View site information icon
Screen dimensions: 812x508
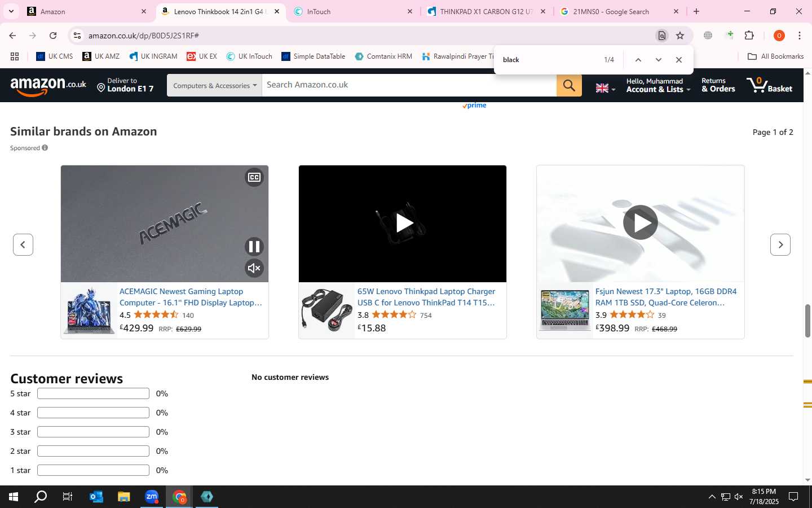click(77, 36)
